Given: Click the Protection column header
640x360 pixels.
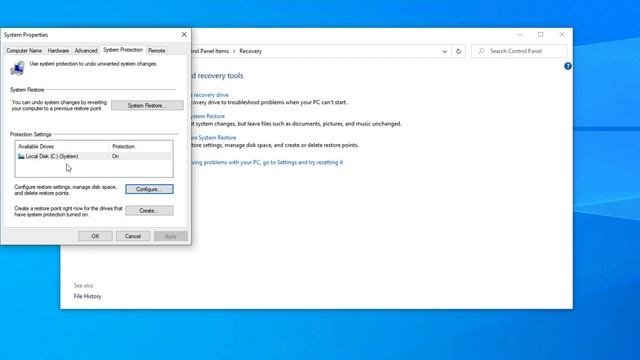Looking at the screenshot, I should (x=141, y=147).
